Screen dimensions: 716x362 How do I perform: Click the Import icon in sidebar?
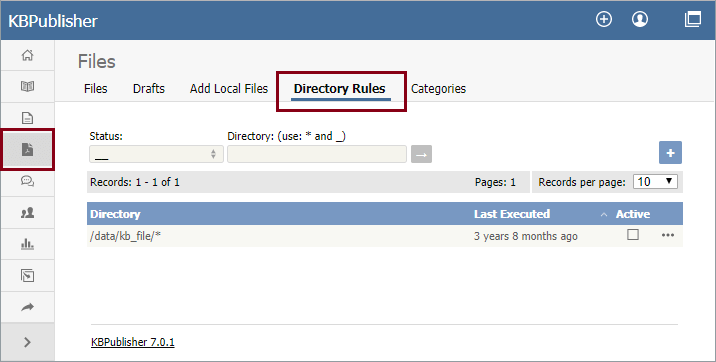(x=27, y=276)
